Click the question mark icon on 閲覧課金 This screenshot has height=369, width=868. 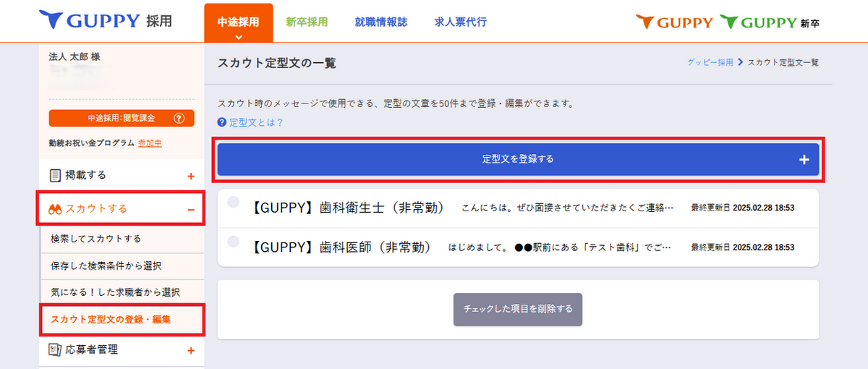point(179,119)
